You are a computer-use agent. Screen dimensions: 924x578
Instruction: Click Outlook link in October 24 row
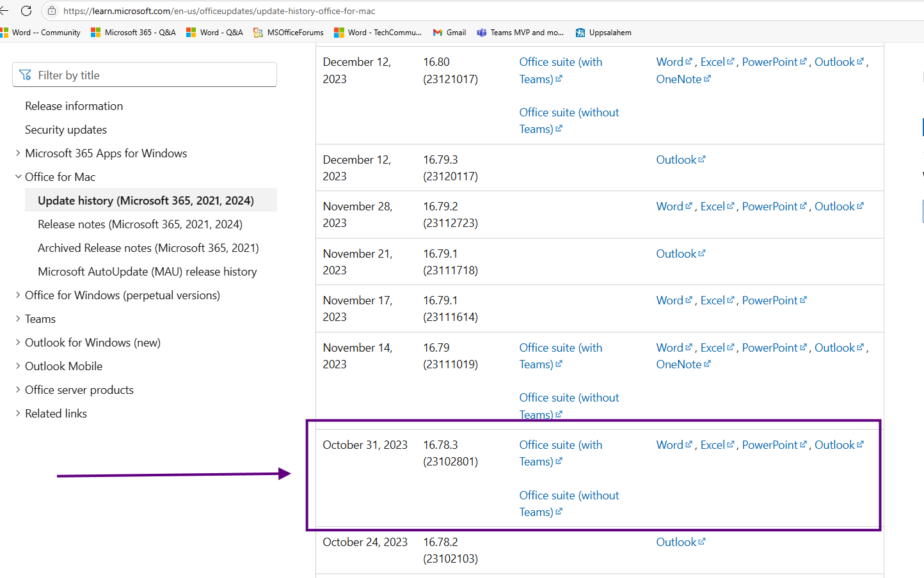point(680,542)
